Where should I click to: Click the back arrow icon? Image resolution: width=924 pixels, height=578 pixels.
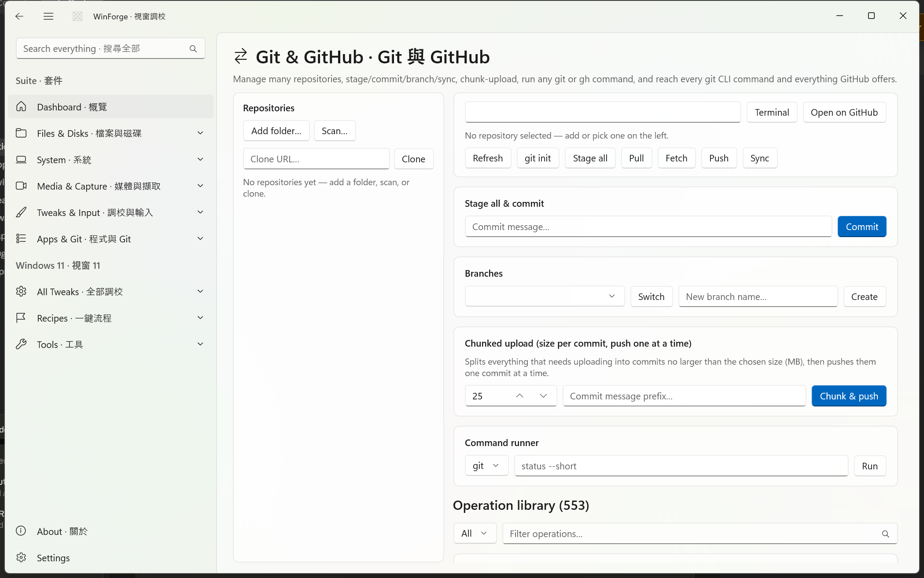coord(19,16)
